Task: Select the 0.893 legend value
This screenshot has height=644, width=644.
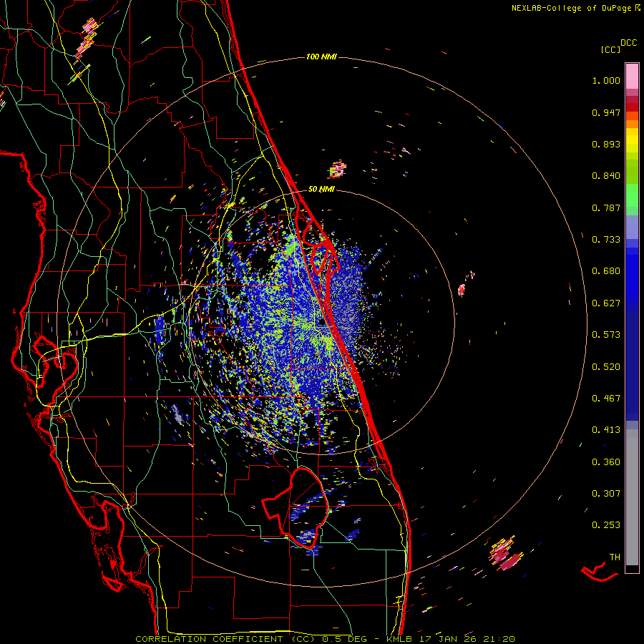Action: [x=606, y=144]
